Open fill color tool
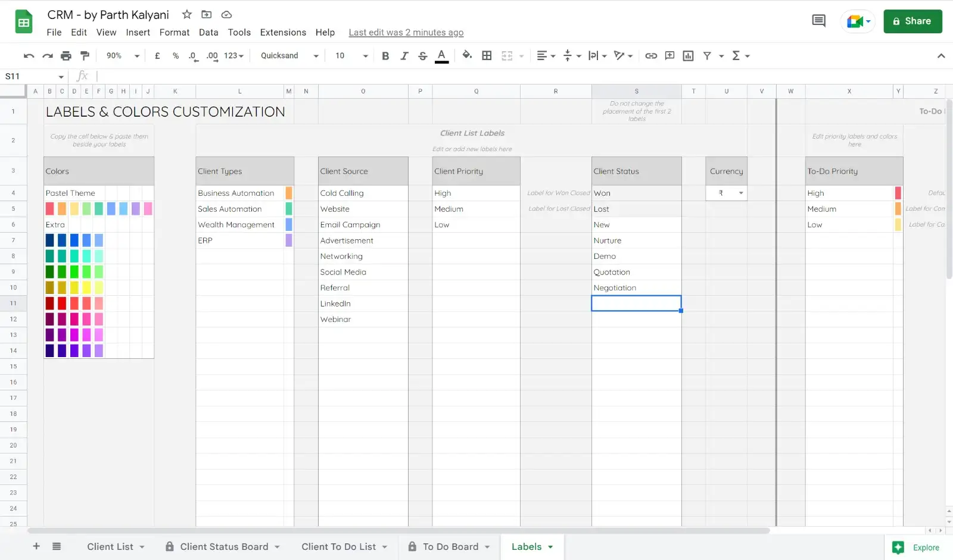This screenshot has height=560, width=953. [x=468, y=55]
